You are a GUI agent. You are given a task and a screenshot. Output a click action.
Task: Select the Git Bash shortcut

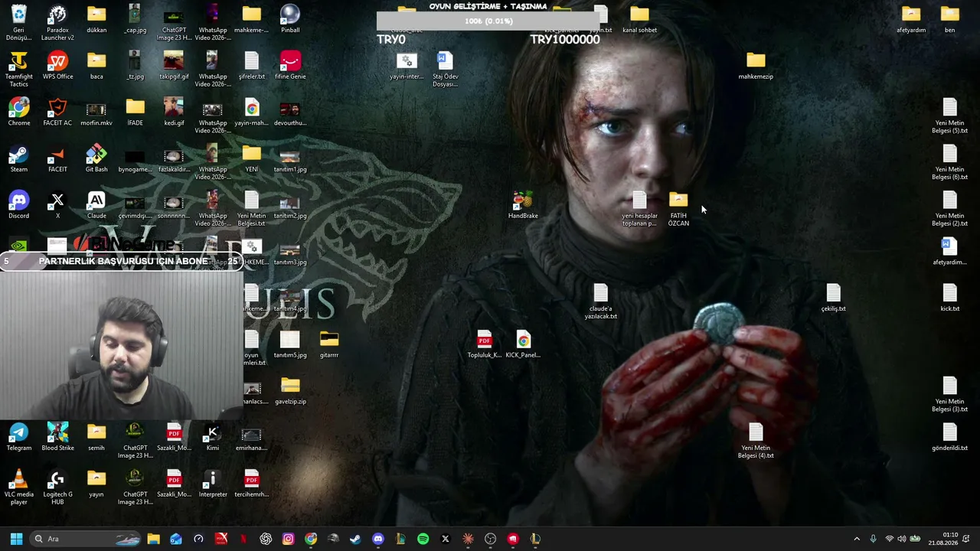[x=96, y=158]
